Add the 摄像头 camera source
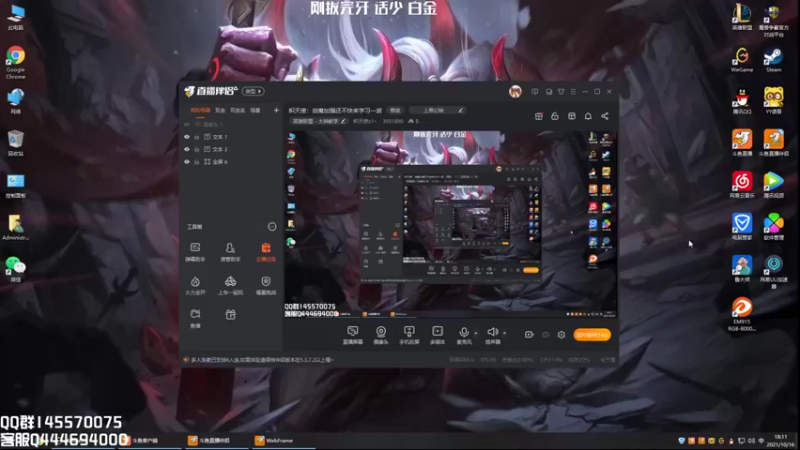The image size is (800, 450). [x=381, y=335]
